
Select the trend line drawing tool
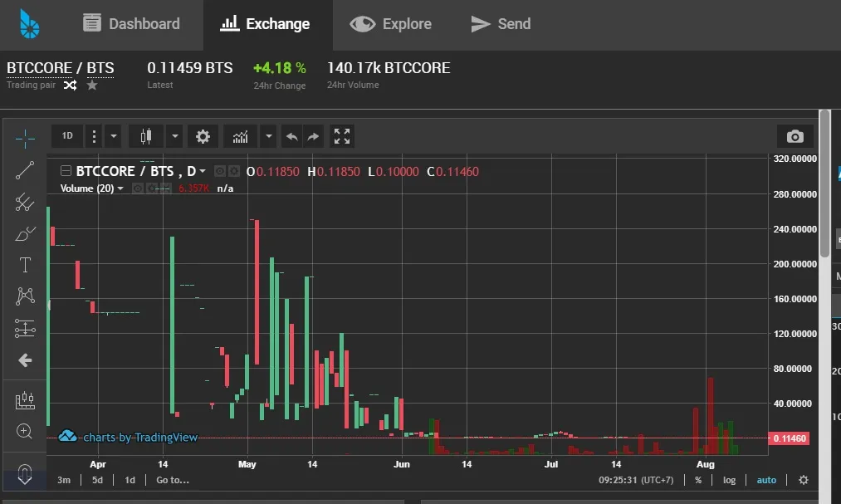(x=25, y=170)
